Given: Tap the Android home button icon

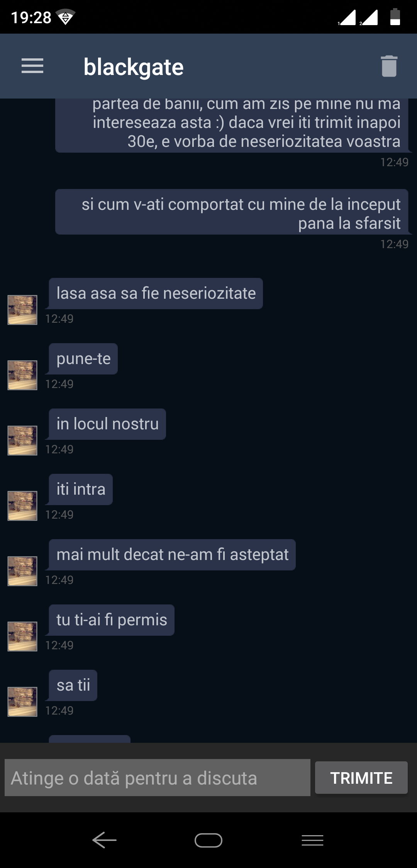Looking at the screenshot, I should tap(208, 840).
